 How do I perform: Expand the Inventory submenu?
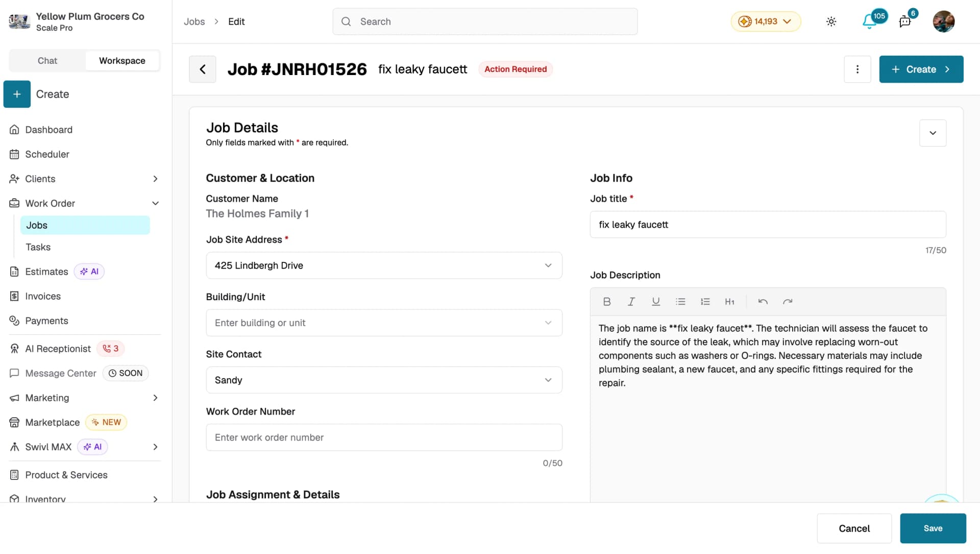tap(155, 499)
